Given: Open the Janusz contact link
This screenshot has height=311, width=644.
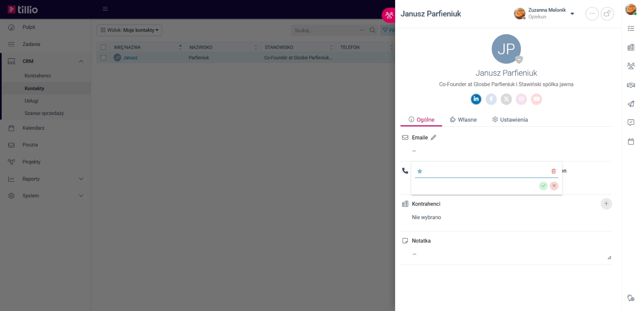Looking at the screenshot, I should point(130,58).
